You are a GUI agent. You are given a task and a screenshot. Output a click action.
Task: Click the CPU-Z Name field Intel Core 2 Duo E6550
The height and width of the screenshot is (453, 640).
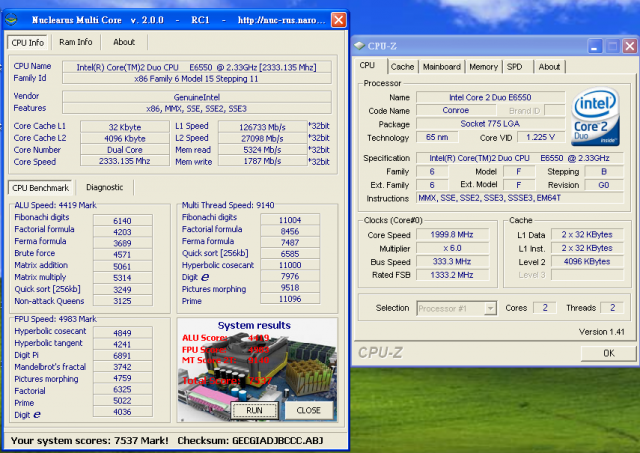point(490,97)
